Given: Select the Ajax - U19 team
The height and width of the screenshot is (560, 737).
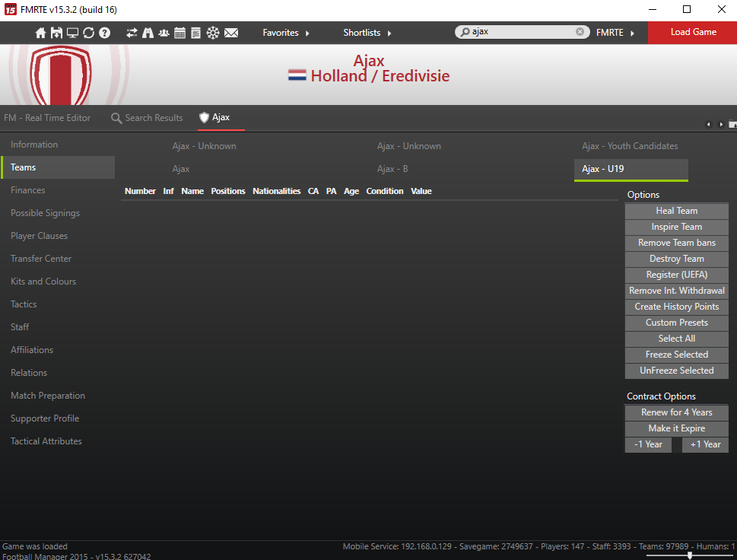Looking at the screenshot, I should point(631,169).
